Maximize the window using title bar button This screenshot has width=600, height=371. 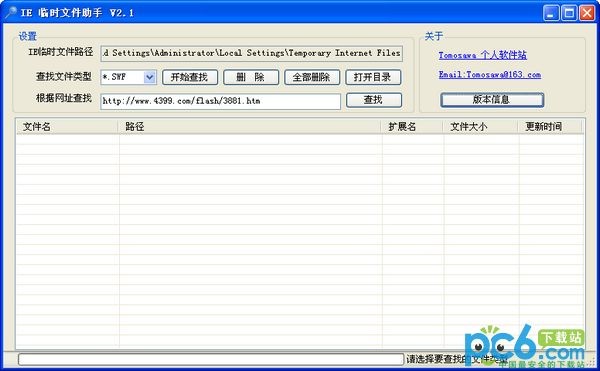click(569, 13)
